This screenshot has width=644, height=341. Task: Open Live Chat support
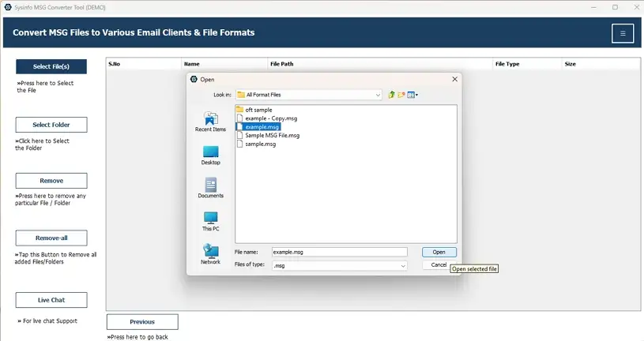point(51,300)
